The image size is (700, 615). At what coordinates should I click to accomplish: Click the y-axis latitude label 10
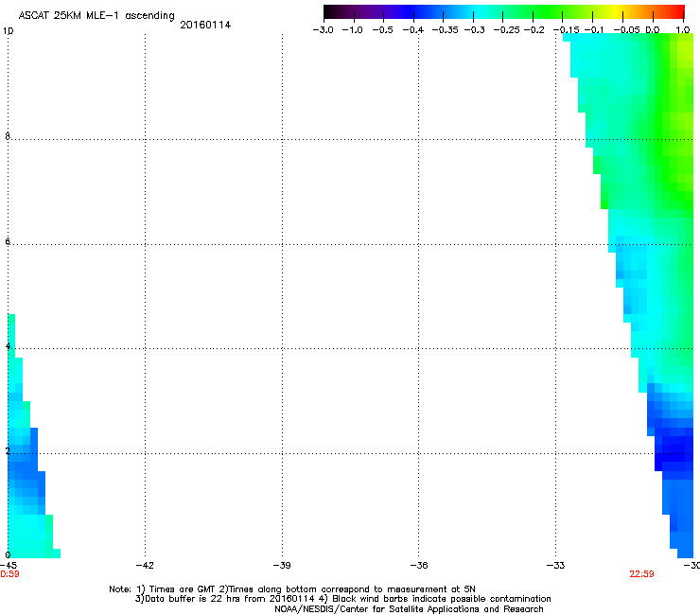[x=8, y=31]
